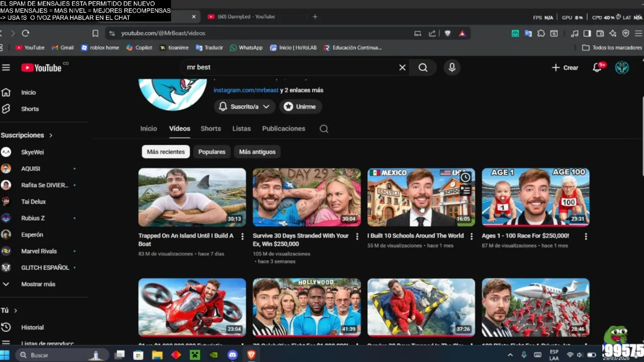
Task: Toggle the browser sidebar panel icon
Action: tap(587, 33)
